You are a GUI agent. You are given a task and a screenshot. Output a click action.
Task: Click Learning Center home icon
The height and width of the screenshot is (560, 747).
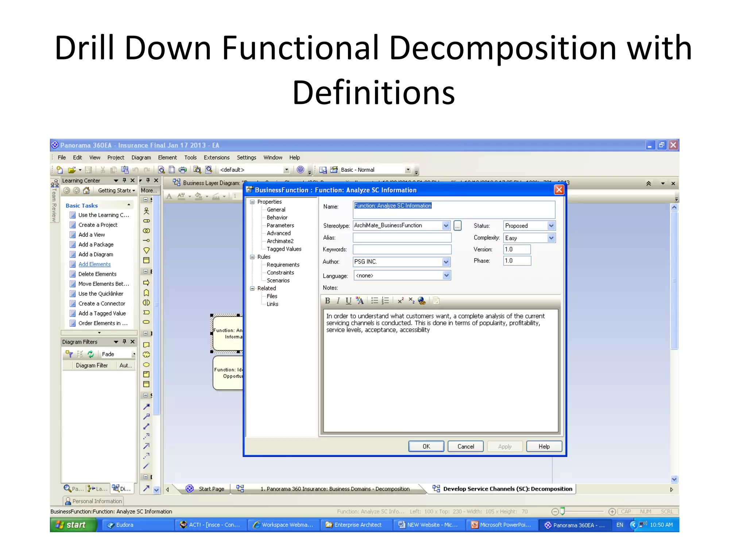click(x=86, y=190)
